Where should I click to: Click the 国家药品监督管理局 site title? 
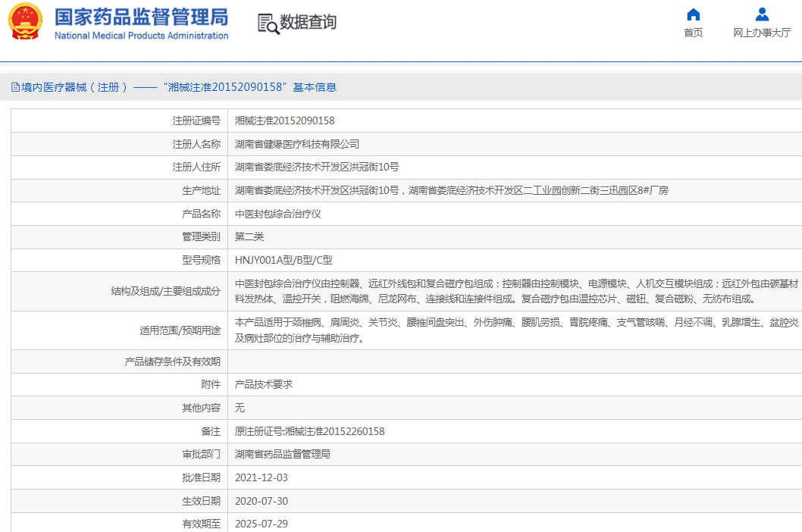(x=141, y=17)
